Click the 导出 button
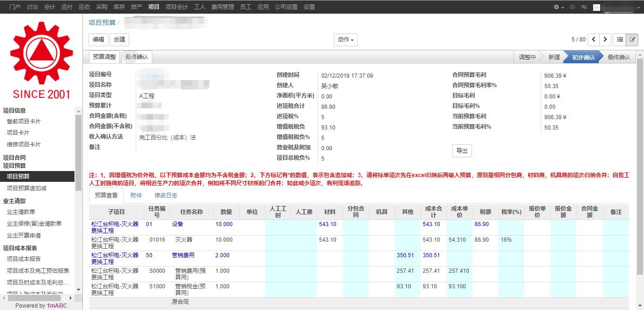The image size is (644, 310). coord(462,151)
